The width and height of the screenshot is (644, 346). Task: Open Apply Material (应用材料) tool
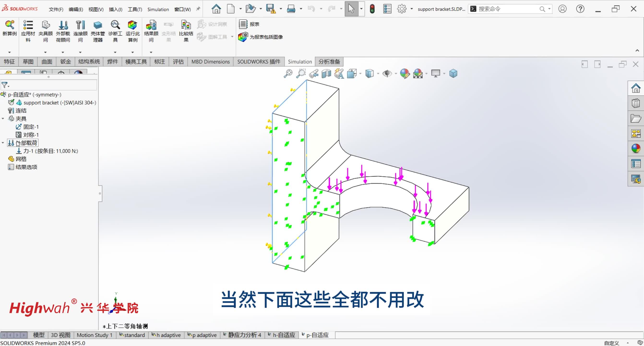(28, 25)
